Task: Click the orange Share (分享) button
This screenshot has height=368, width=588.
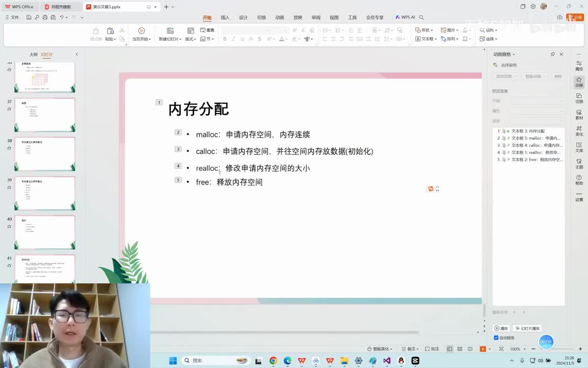Action: click(x=575, y=17)
